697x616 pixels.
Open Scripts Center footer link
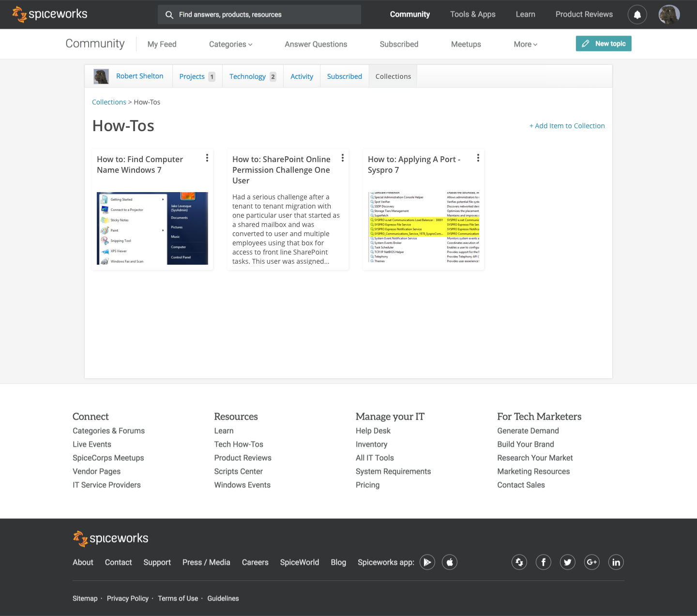239,471
